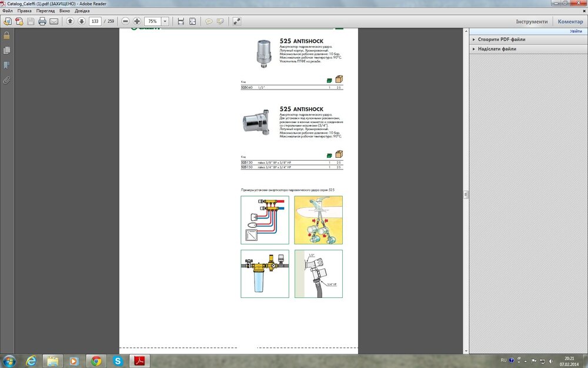Zoom out with the minus button
Viewport: 588px width, 368px height.
[x=125, y=22]
